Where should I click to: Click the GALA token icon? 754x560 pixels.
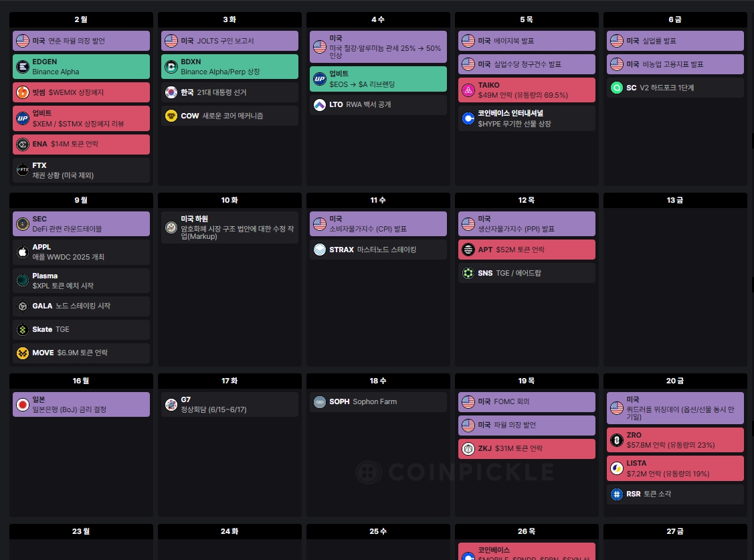[x=23, y=306]
